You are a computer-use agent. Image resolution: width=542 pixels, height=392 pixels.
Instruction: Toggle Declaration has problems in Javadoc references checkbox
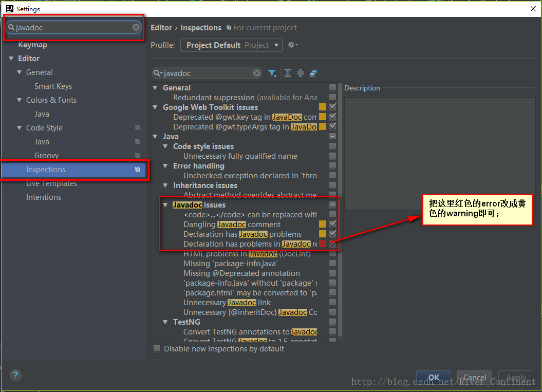333,244
